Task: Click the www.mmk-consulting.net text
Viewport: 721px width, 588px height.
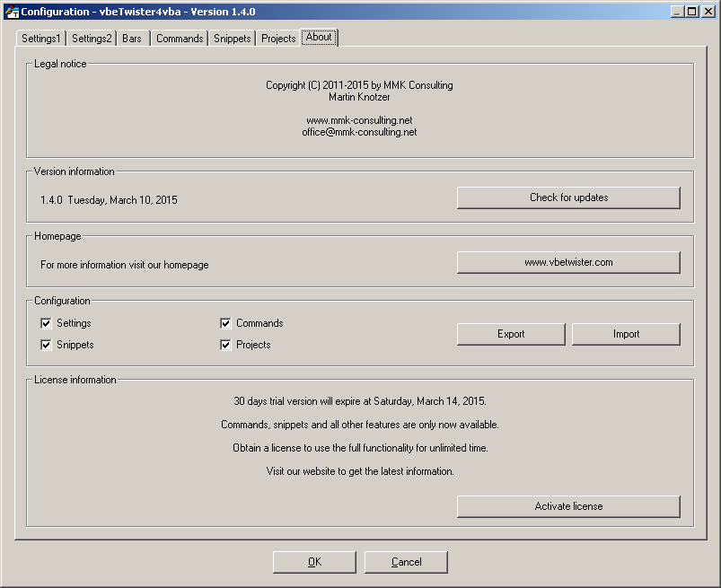Action: pos(359,120)
